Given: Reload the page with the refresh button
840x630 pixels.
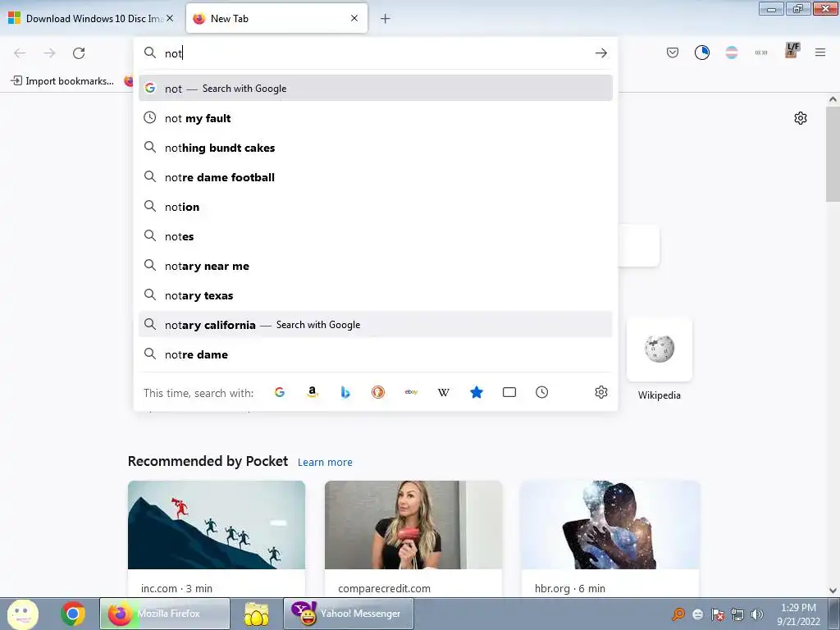Looking at the screenshot, I should point(79,53).
